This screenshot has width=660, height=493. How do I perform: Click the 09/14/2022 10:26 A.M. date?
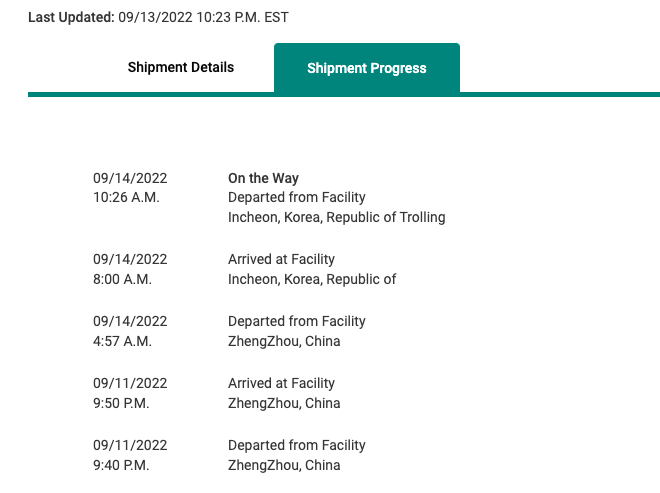(130, 187)
